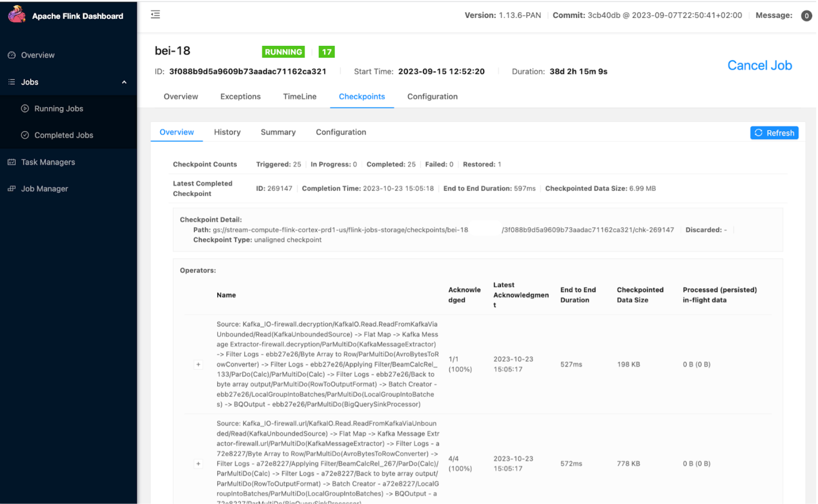Open the Task Managers page
Screen dimensions: 818x504
[47, 162]
